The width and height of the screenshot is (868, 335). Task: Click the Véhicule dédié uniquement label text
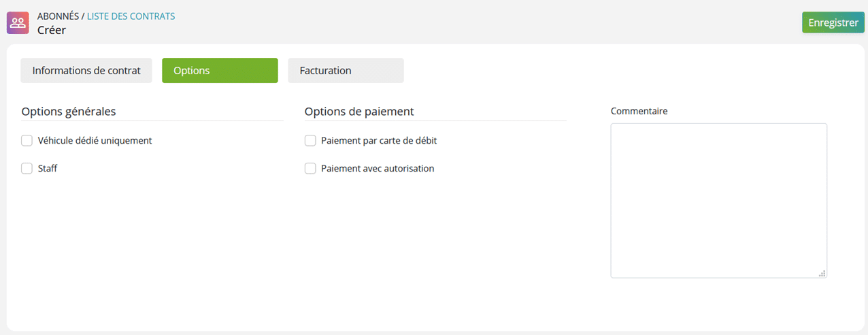tap(95, 140)
